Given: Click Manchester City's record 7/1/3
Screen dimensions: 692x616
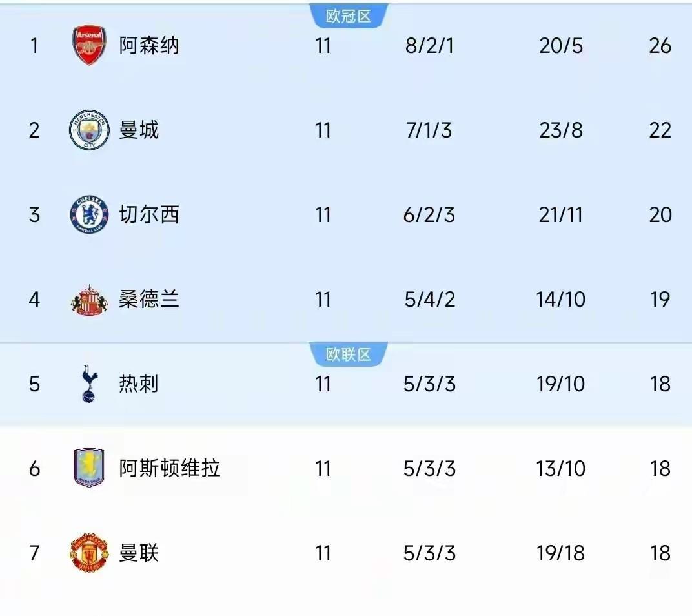Looking at the screenshot, I should click(x=427, y=130).
